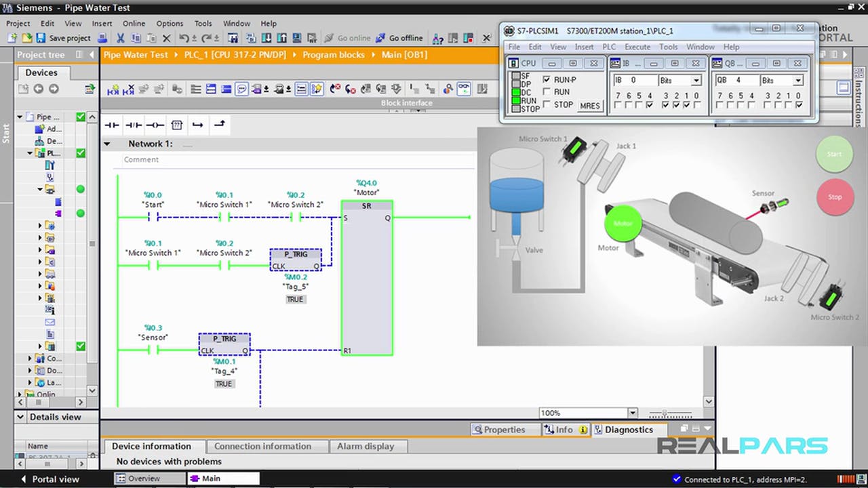
Task: Collapse the Details view section
Action: click(20, 417)
